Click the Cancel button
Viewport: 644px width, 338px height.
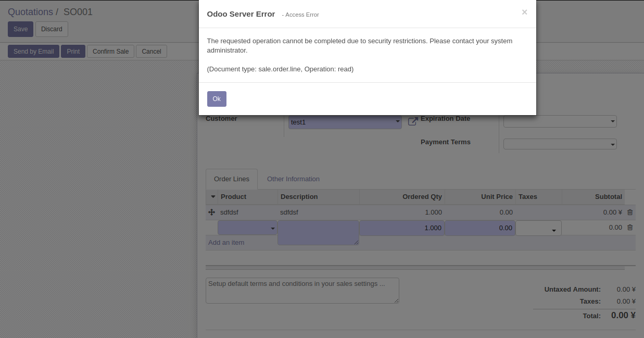click(x=151, y=52)
